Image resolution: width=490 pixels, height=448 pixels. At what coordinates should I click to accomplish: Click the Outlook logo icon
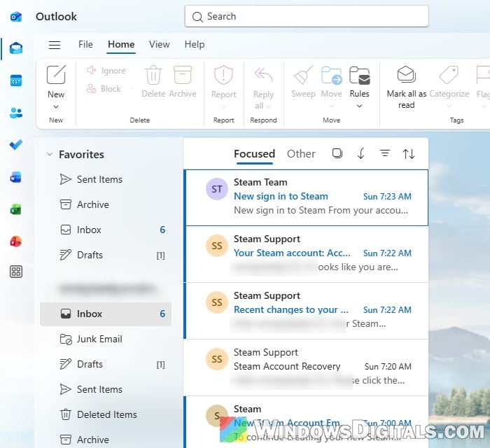point(16,16)
